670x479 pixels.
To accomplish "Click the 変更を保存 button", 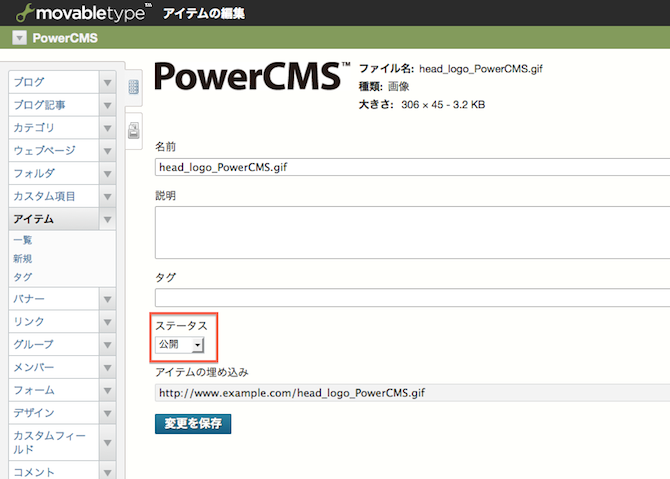I will 193,423.
